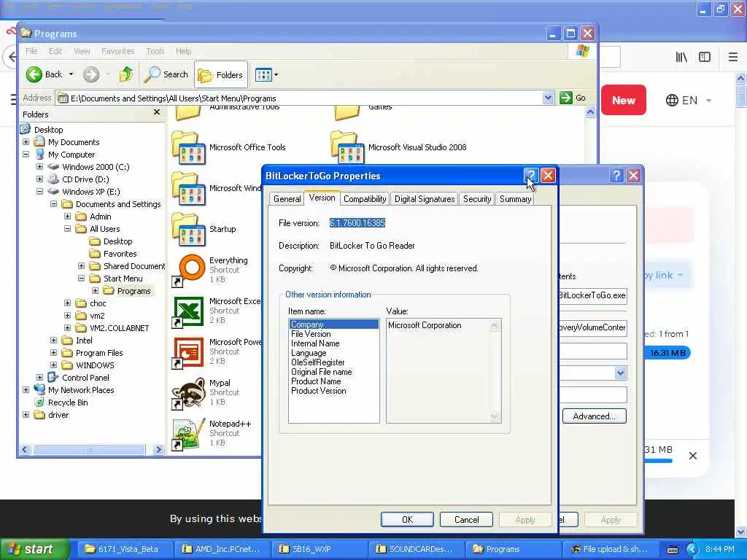This screenshot has width=747, height=560.
Task: Expand the Admin folder node
Action: (67, 216)
